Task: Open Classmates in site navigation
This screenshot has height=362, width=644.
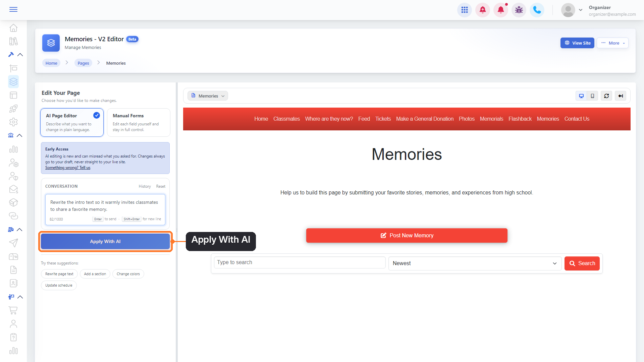Action: point(286,119)
